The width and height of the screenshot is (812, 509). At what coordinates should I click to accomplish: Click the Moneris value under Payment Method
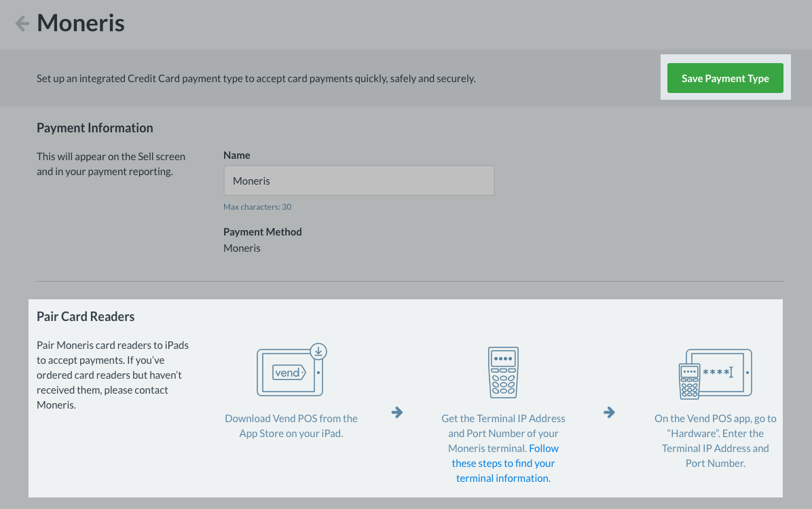click(242, 248)
